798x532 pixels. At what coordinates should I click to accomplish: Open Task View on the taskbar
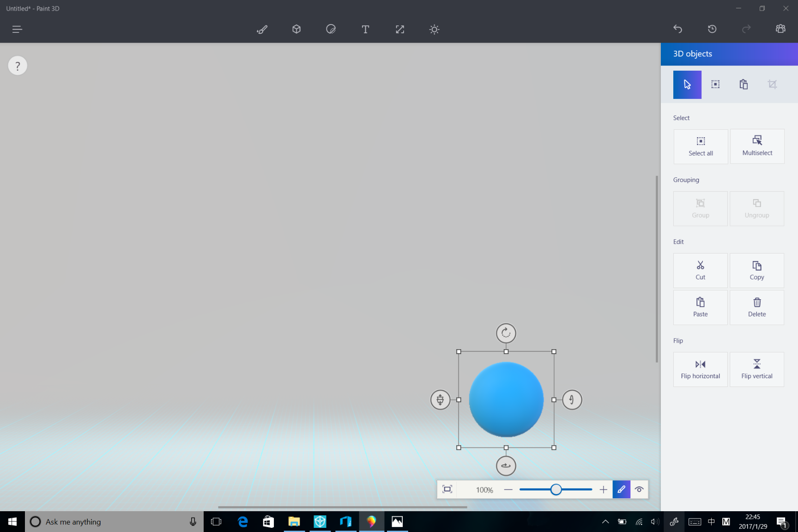click(x=216, y=522)
